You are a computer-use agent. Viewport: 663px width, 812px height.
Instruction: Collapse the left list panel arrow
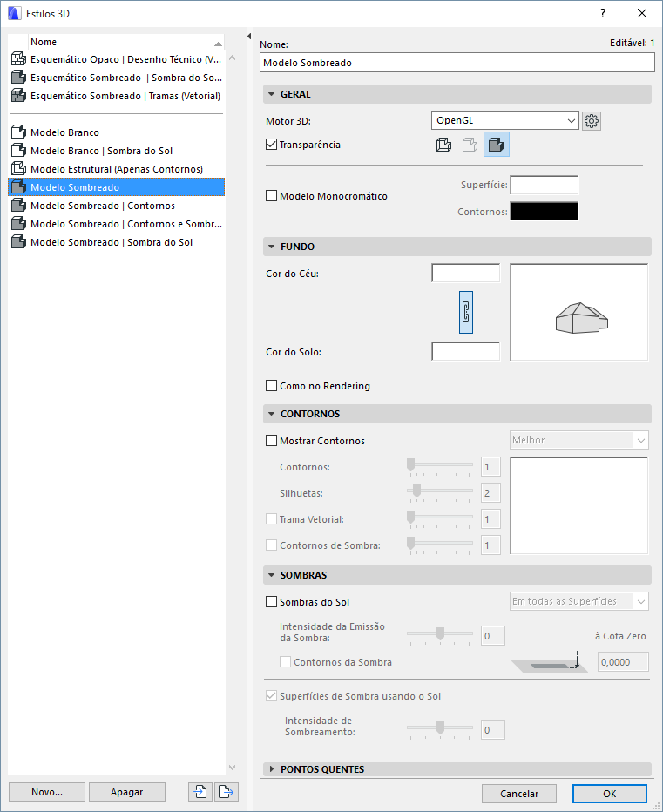249,37
